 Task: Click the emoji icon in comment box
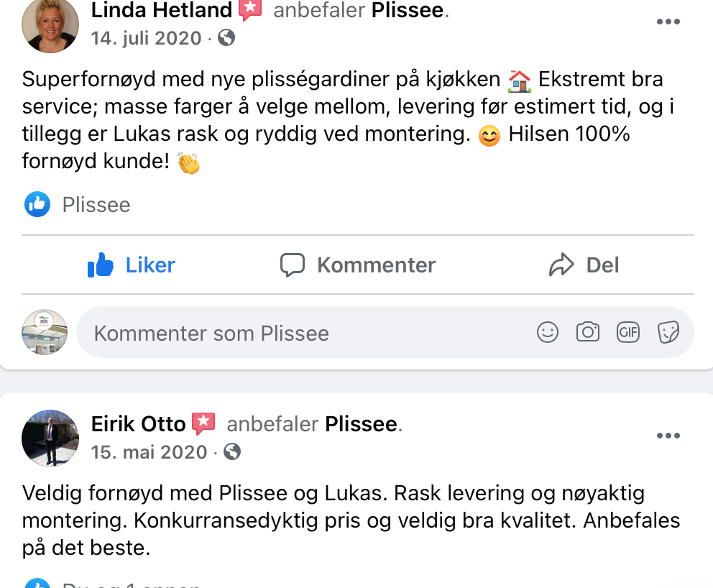pyautogui.click(x=548, y=332)
